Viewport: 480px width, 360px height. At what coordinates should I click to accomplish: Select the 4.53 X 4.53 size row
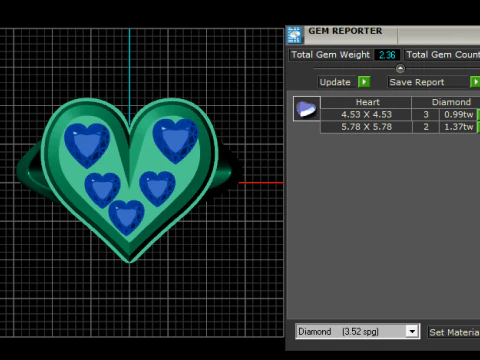(x=366, y=115)
